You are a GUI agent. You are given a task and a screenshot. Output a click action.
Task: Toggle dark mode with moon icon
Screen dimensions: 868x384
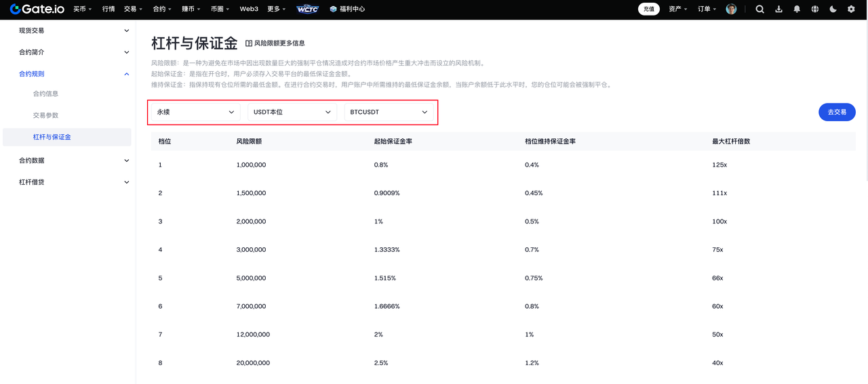click(833, 9)
